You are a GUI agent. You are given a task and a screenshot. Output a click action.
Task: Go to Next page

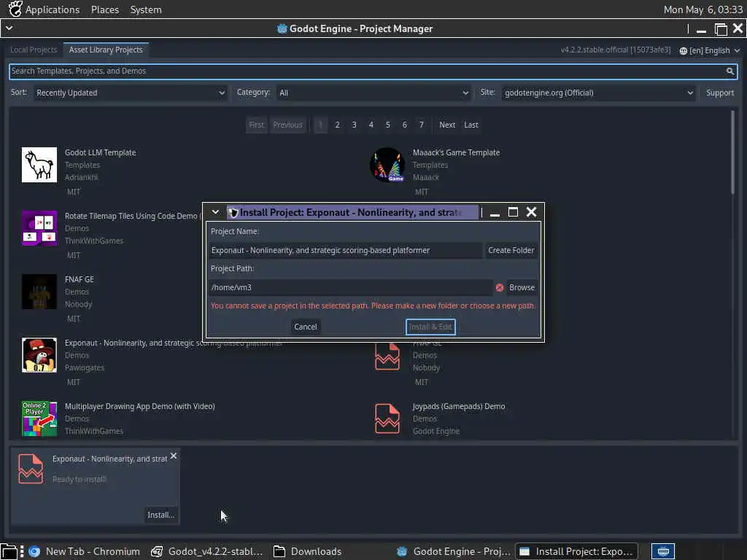pos(447,125)
